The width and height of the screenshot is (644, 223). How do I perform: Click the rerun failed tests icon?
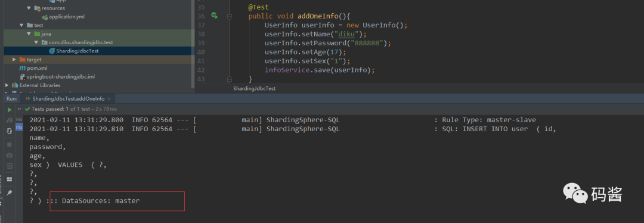click(10, 120)
